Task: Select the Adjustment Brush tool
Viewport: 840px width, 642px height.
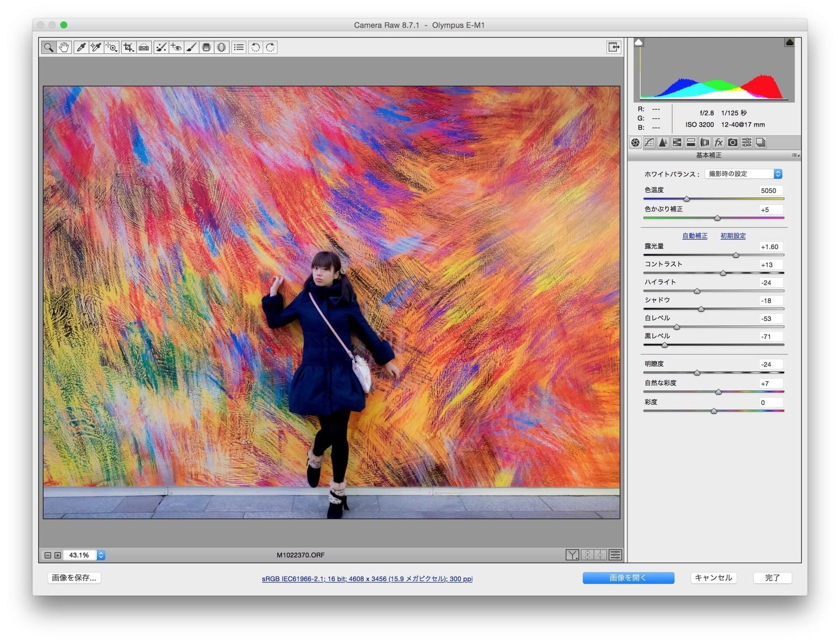Action: click(x=192, y=47)
